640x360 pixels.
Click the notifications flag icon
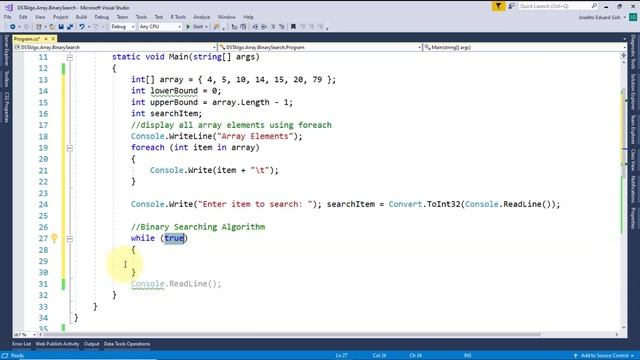tap(498, 6)
